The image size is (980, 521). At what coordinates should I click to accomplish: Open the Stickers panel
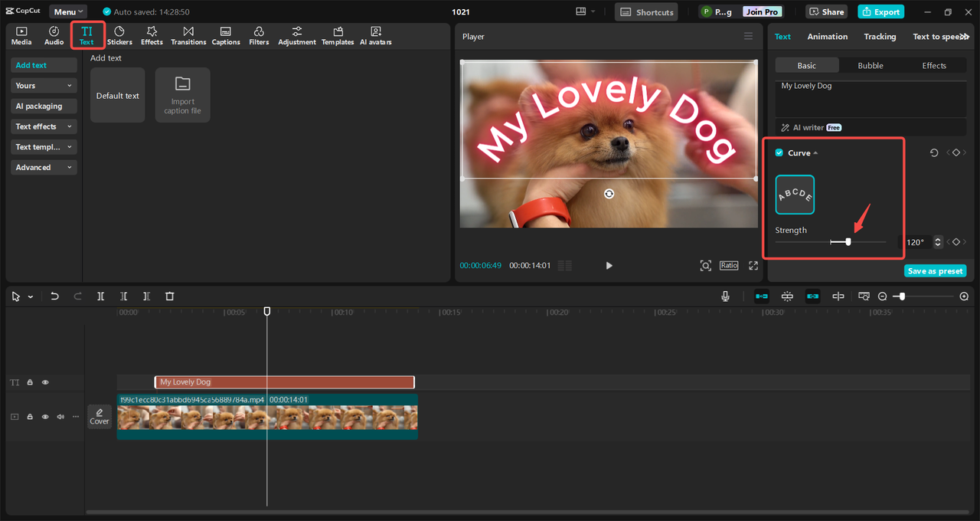(x=119, y=35)
